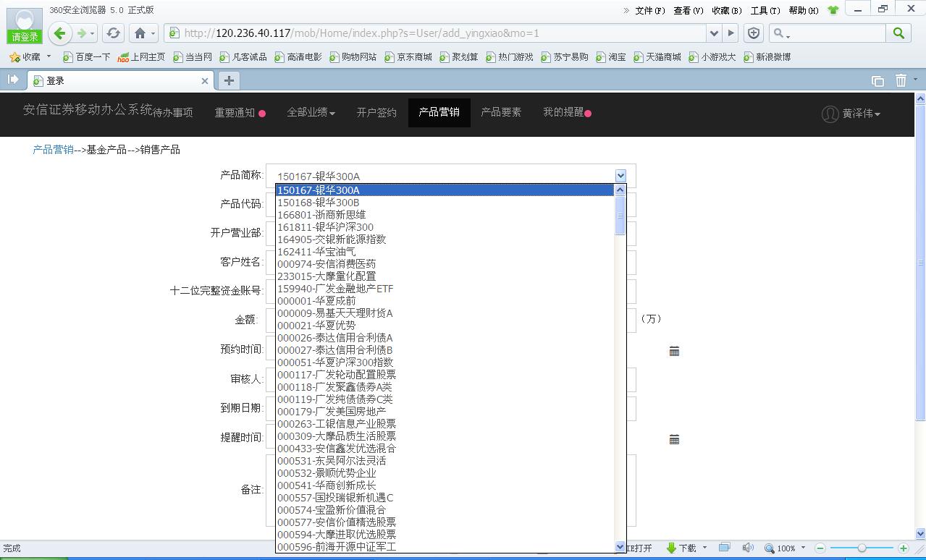926x560 pixels.
Task: Open the 查看(V) menu
Action: (x=688, y=10)
